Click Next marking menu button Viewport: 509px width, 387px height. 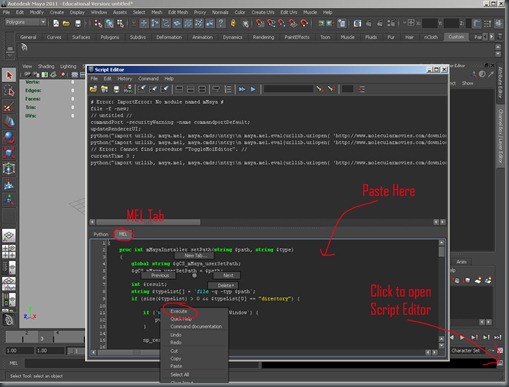pyautogui.click(x=228, y=276)
